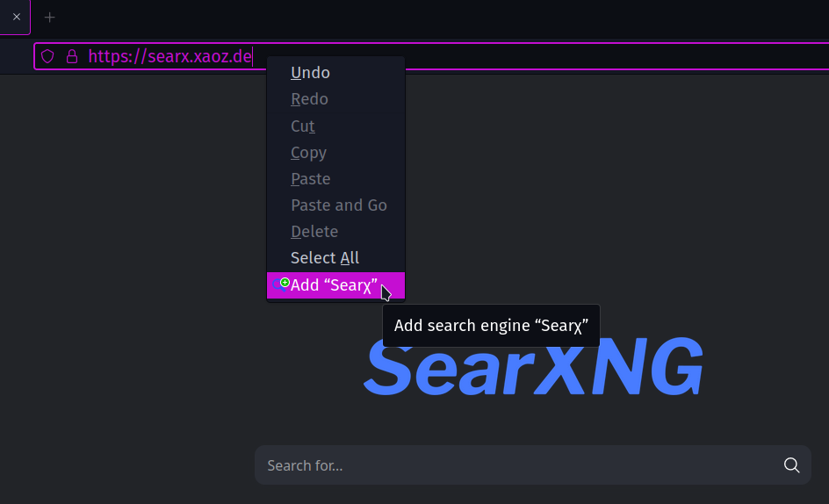Click the SearXNG logo
The width and height of the screenshot is (829, 504).
coord(533,367)
